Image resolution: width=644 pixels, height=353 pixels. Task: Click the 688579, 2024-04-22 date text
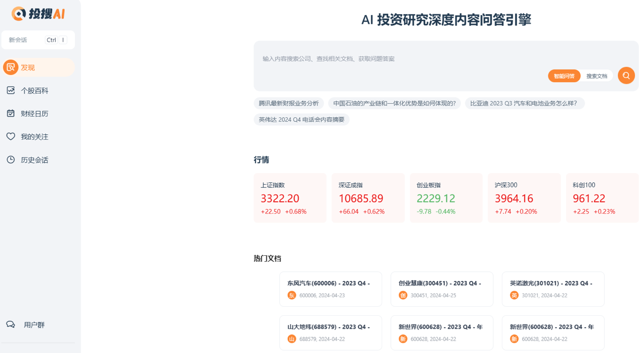click(x=322, y=339)
